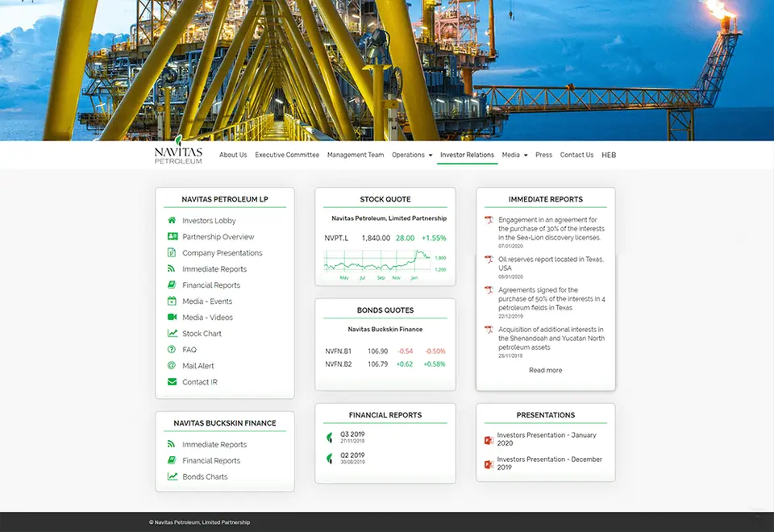Click the home icon beside Investors Lobby
Image resolution: width=774 pixels, height=532 pixels.
click(x=172, y=220)
